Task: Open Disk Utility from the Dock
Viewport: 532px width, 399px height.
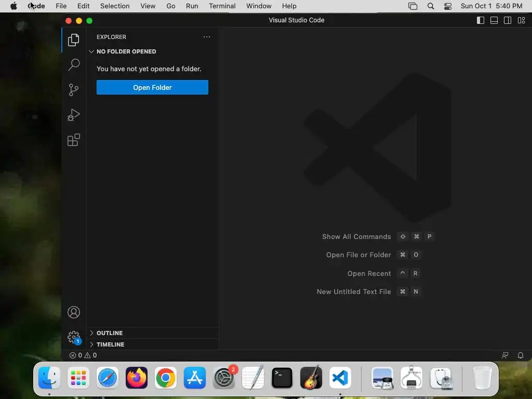Action: tap(441, 378)
